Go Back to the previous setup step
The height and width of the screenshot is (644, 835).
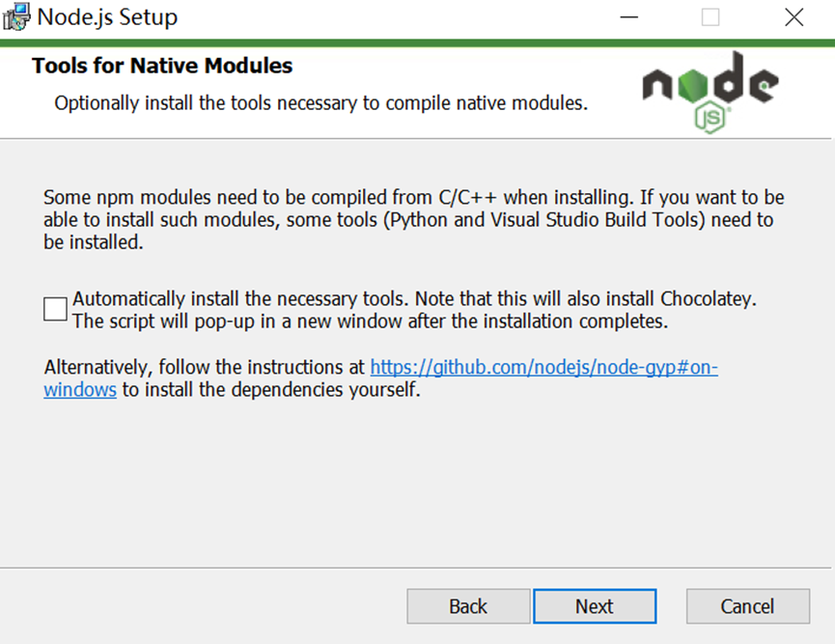(468, 606)
